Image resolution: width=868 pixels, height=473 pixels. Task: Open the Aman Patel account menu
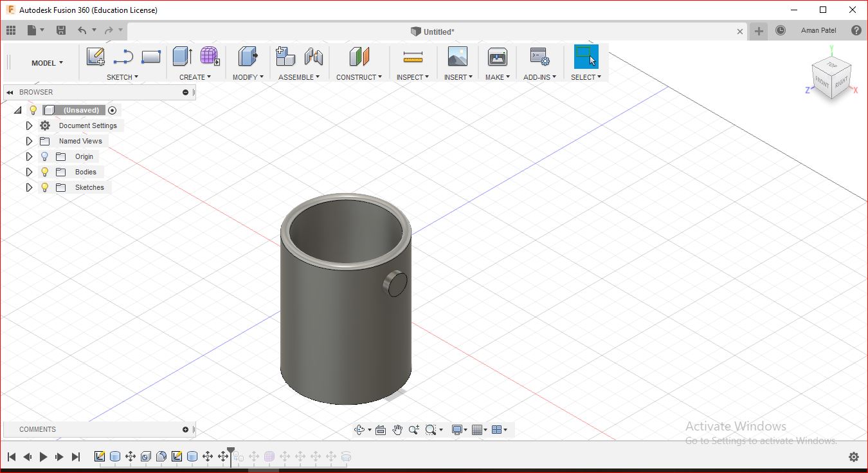click(x=818, y=30)
